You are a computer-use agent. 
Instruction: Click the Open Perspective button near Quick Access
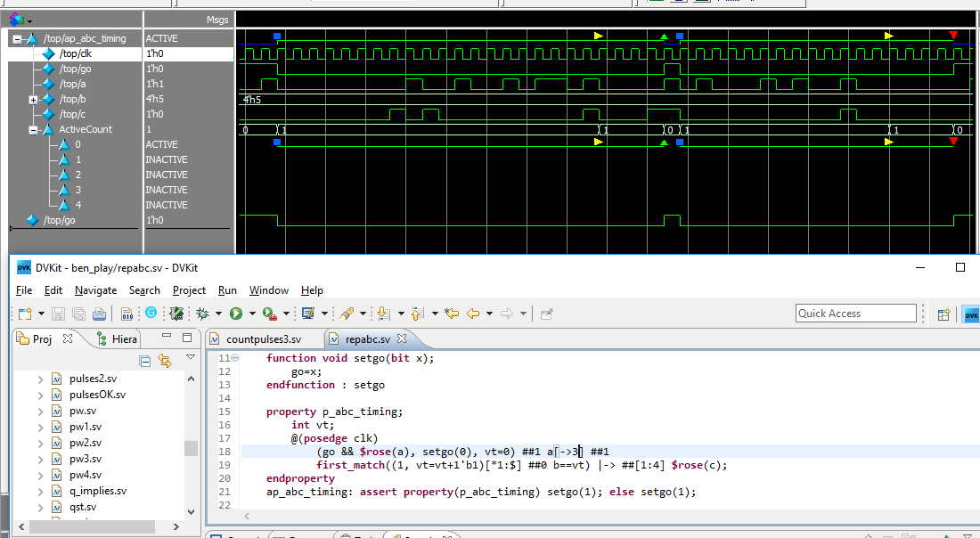click(x=943, y=314)
